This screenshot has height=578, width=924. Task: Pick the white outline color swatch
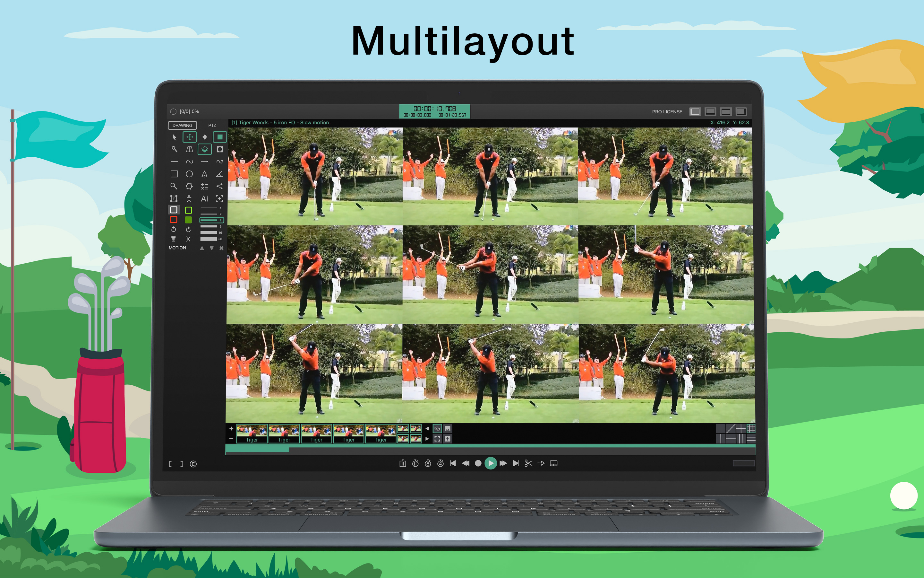point(174,210)
